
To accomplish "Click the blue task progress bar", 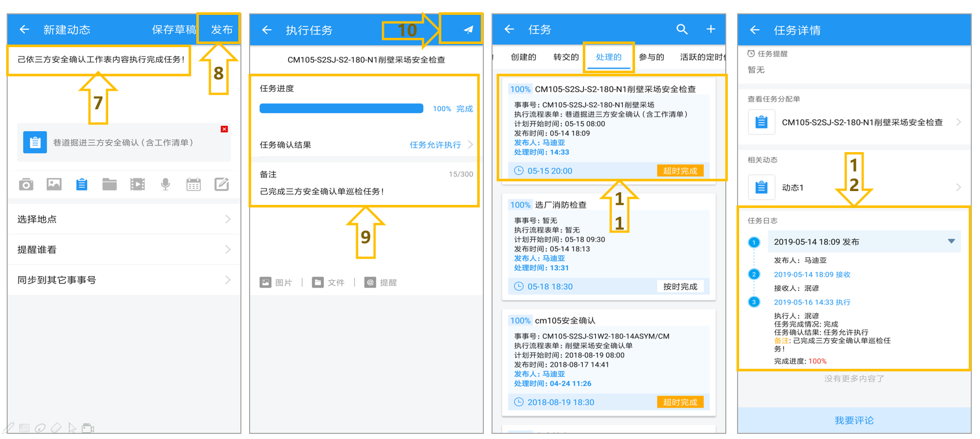I will [341, 108].
